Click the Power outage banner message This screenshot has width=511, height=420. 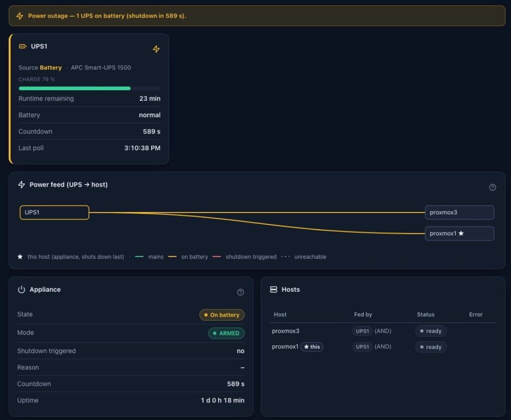coord(107,16)
